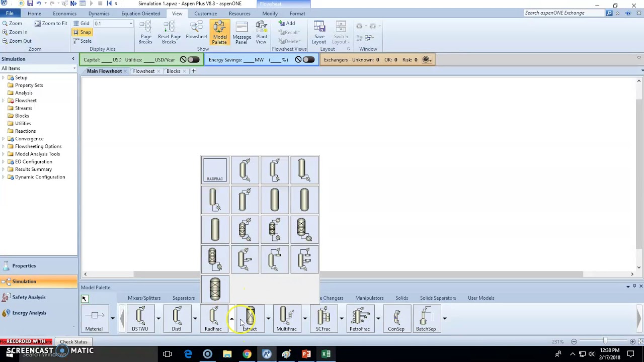Add a new flowsheet view
The width and height of the screenshot is (644, 362).
(x=287, y=24)
